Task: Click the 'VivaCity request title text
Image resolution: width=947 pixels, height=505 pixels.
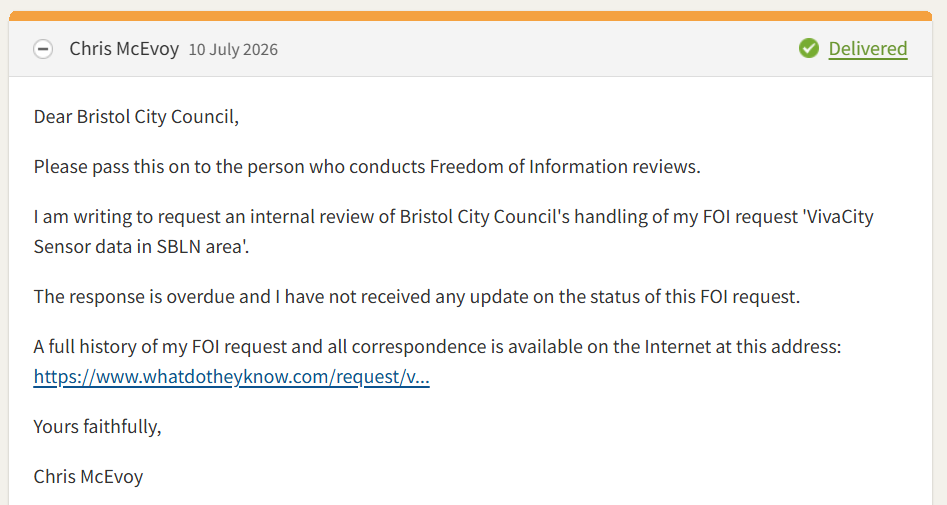Action: 838,216
